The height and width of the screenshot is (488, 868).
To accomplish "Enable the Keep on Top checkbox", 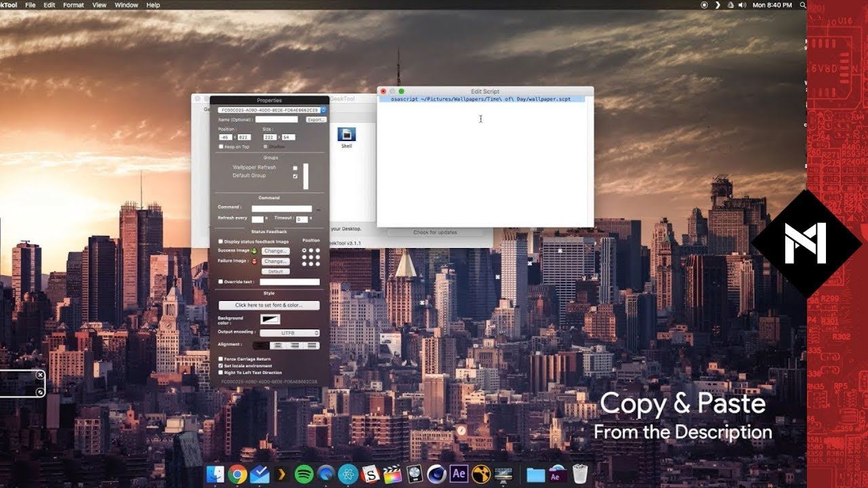I will (x=221, y=146).
